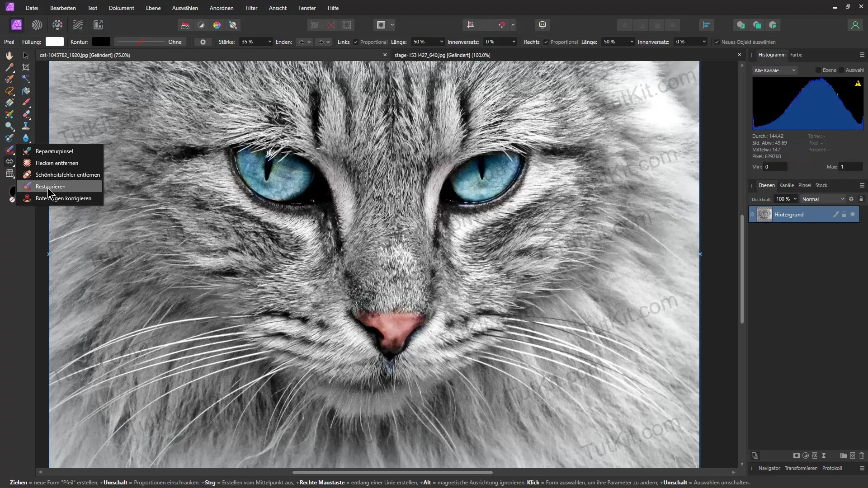
Task: Open the 'Alle Kanäle' histogram channel dropdown
Action: [x=775, y=70]
